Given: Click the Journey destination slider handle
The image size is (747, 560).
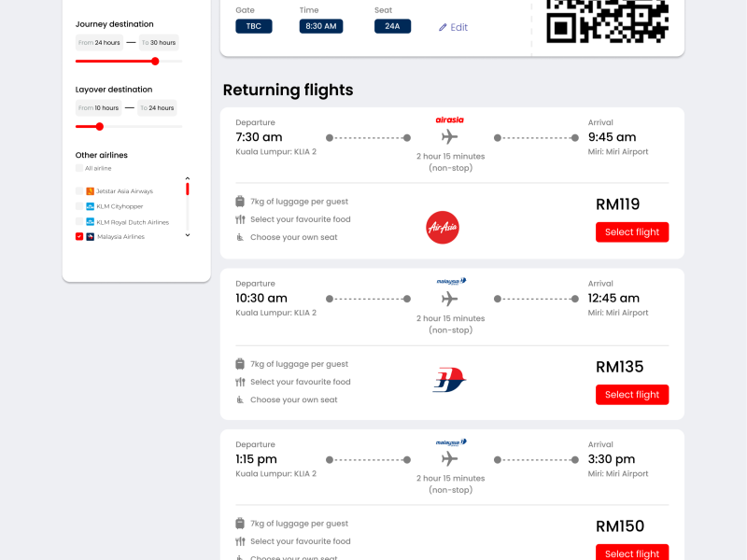Looking at the screenshot, I should (x=155, y=61).
